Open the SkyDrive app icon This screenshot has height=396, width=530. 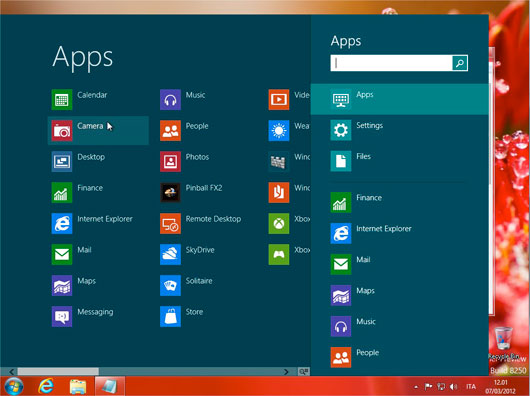click(170, 255)
